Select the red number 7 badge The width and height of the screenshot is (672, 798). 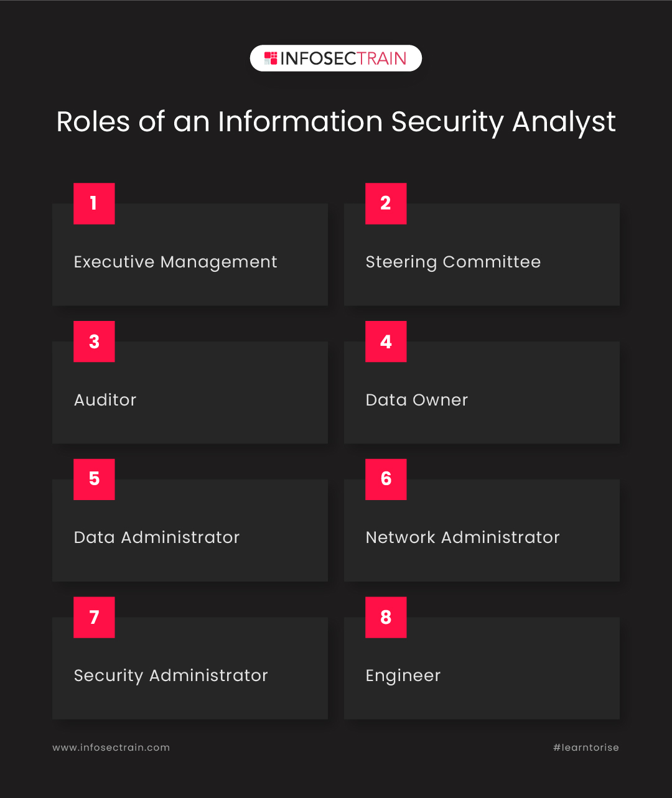coord(94,617)
